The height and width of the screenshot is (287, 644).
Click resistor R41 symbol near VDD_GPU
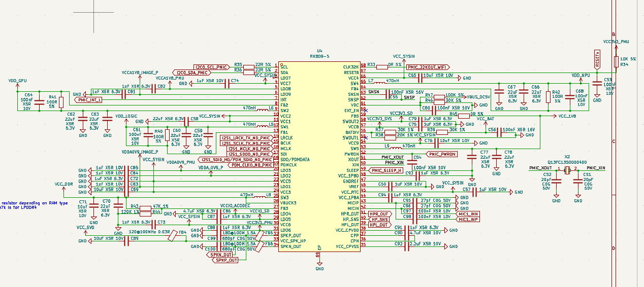tap(61, 102)
